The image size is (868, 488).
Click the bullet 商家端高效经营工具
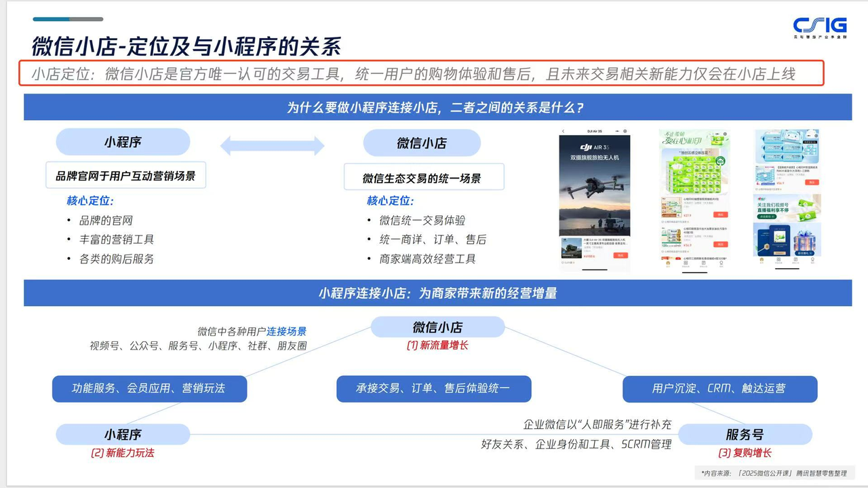coord(427,259)
